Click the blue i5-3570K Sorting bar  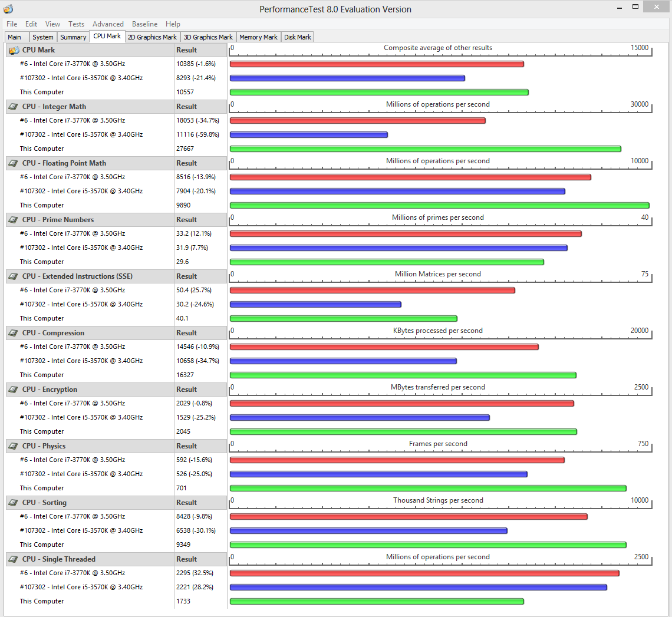click(368, 531)
